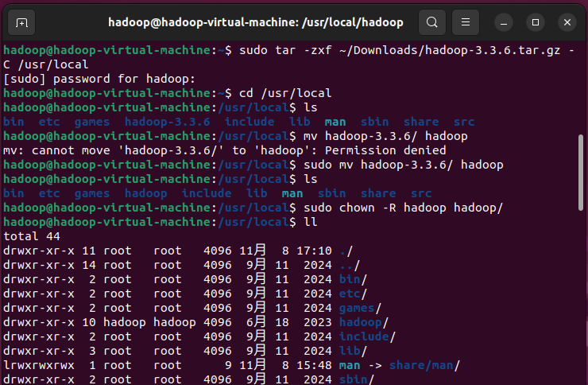Click 'include/' in the ll listing
The height and width of the screenshot is (385, 588).
[367, 336]
